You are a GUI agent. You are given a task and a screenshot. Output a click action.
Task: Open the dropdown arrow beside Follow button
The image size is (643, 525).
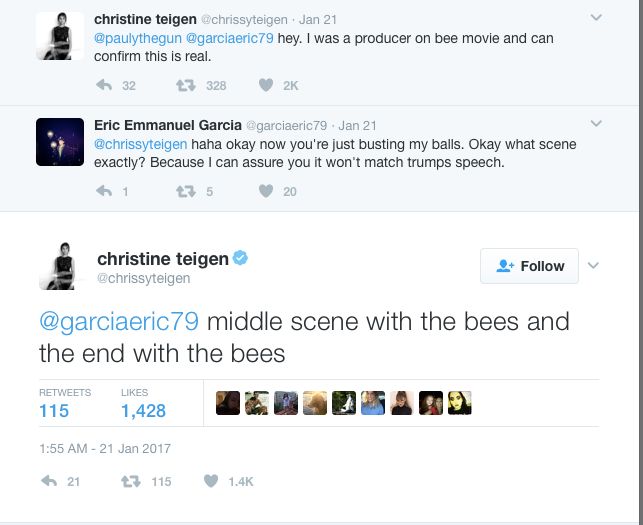pos(593,266)
